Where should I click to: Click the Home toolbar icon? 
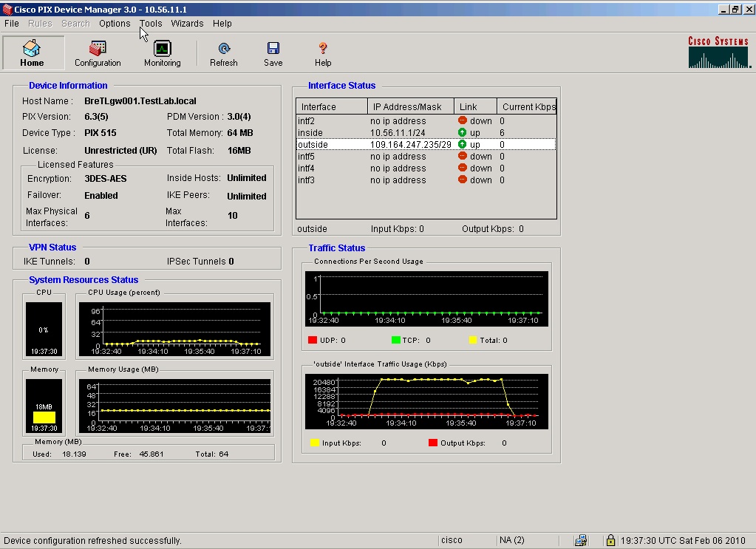[x=32, y=53]
